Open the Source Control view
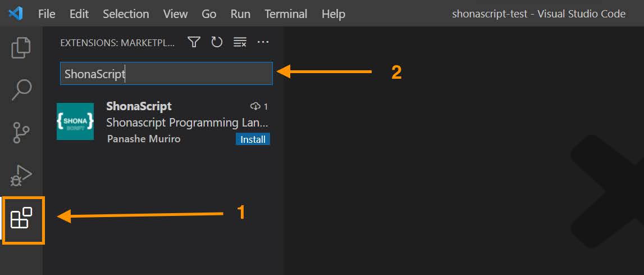The width and height of the screenshot is (644, 275). 21,133
